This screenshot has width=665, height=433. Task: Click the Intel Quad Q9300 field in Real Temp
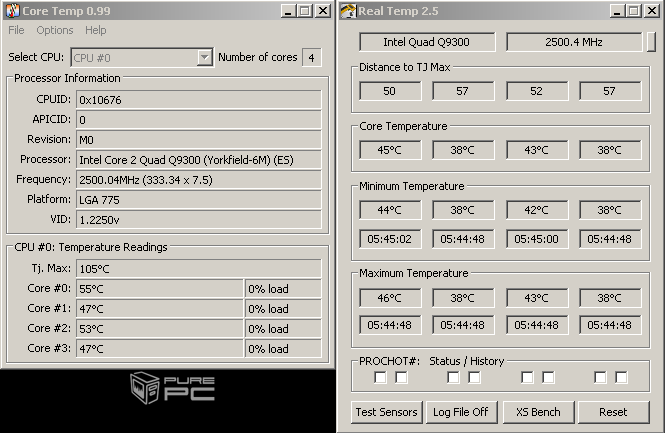tap(427, 42)
